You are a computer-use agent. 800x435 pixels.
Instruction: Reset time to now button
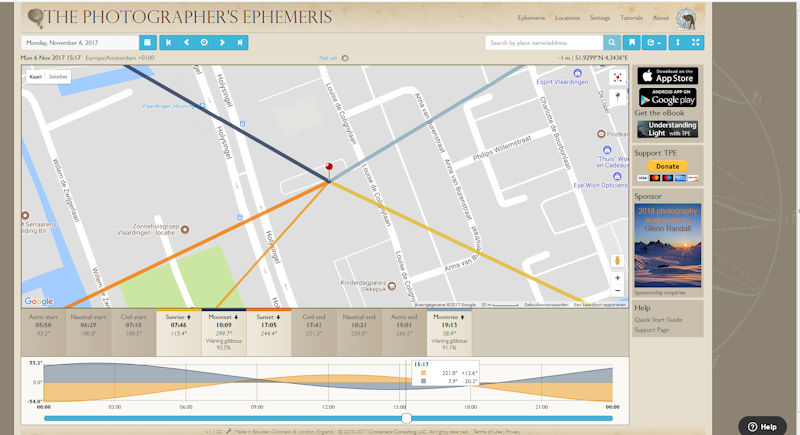(204, 42)
